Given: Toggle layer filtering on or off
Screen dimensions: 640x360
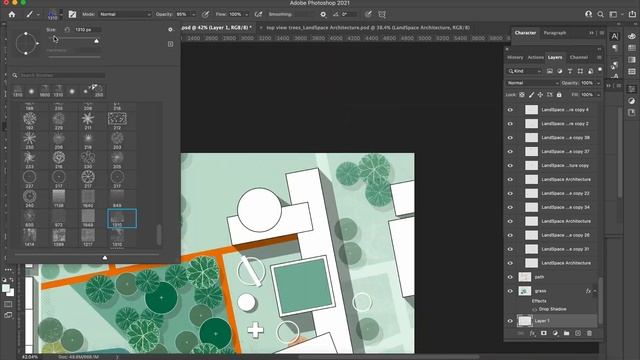Looking at the screenshot, I should point(600,70).
